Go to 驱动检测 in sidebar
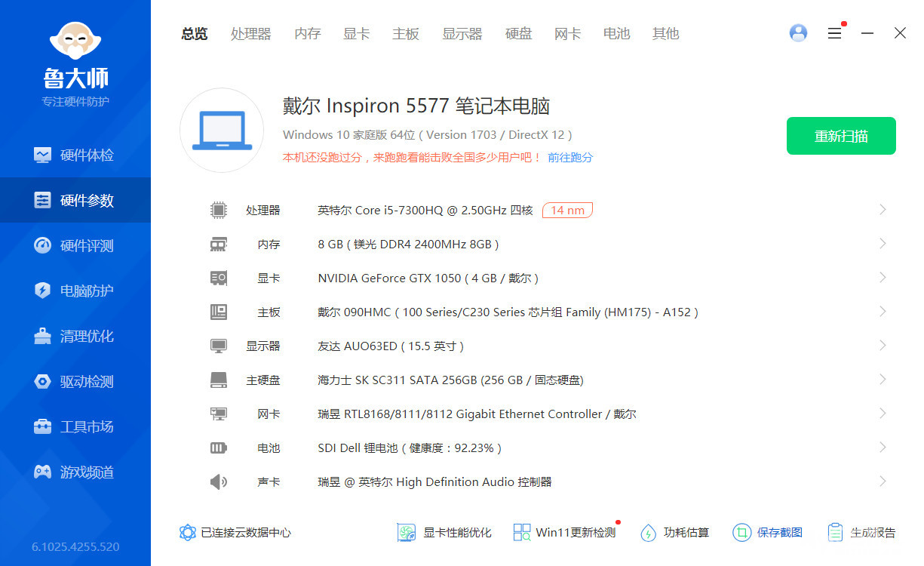This screenshot has width=924, height=566. pyautogui.click(x=75, y=381)
